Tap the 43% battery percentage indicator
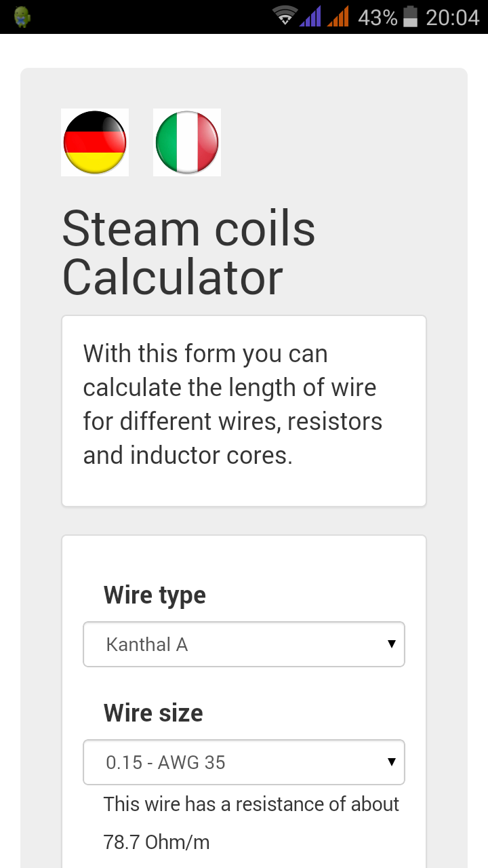 click(x=378, y=16)
